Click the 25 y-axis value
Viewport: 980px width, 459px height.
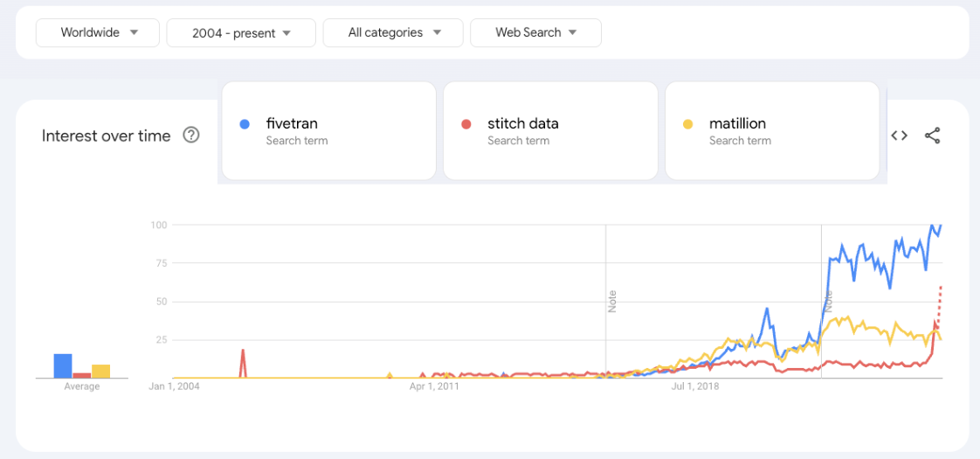[x=161, y=340]
